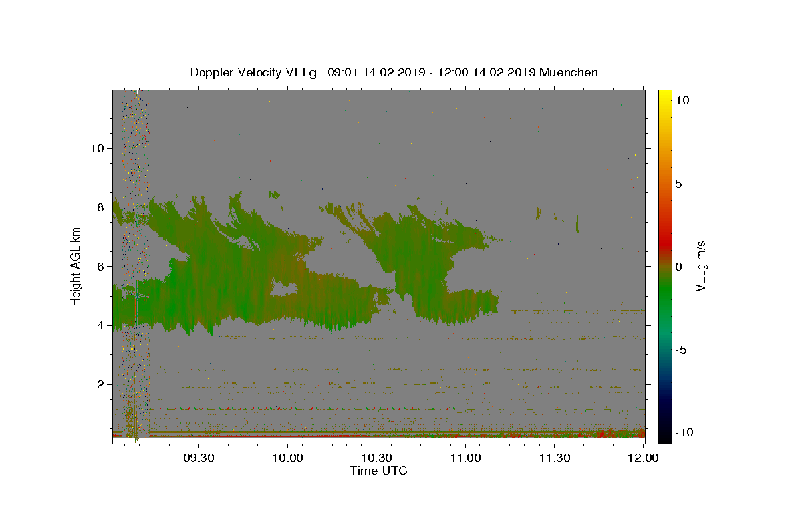Click the colorbar tick label '5'
This screenshot has height=532, width=798.
pos(679,183)
